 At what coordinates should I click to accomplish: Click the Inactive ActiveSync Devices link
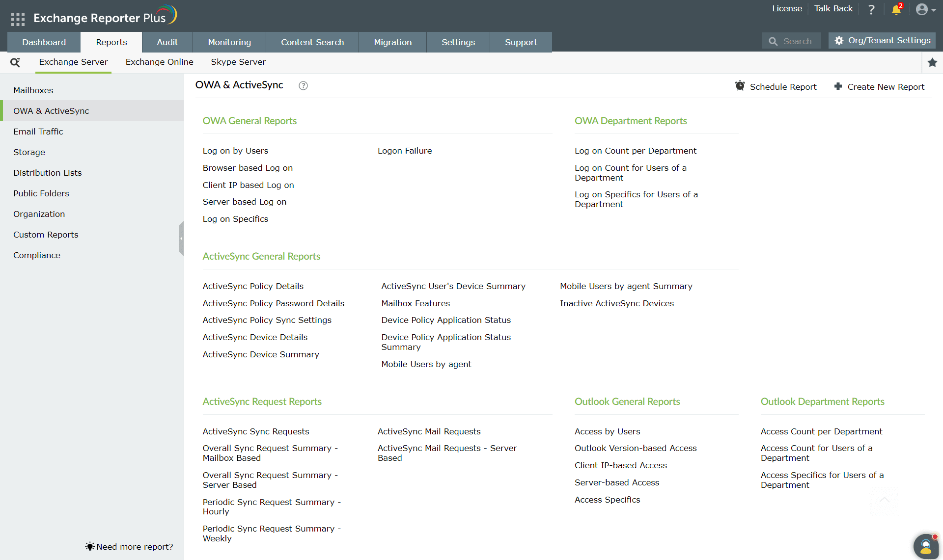point(617,303)
